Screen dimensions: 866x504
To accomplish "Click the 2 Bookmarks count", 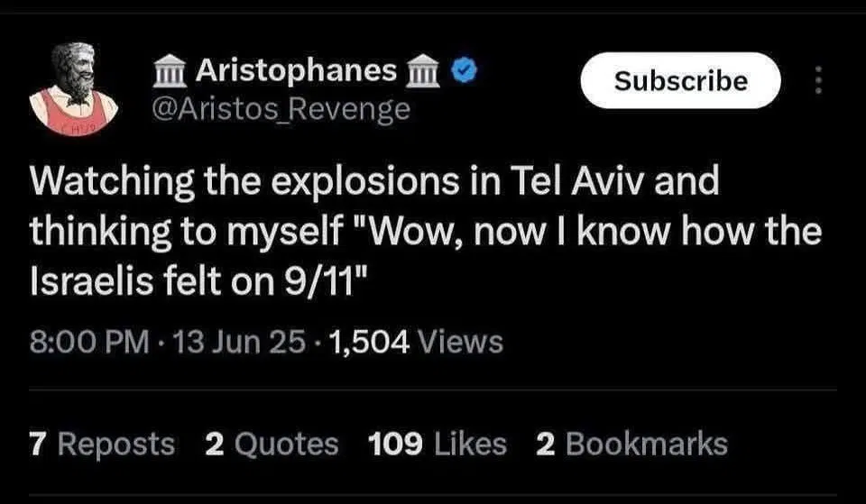I will pyautogui.click(x=631, y=444).
